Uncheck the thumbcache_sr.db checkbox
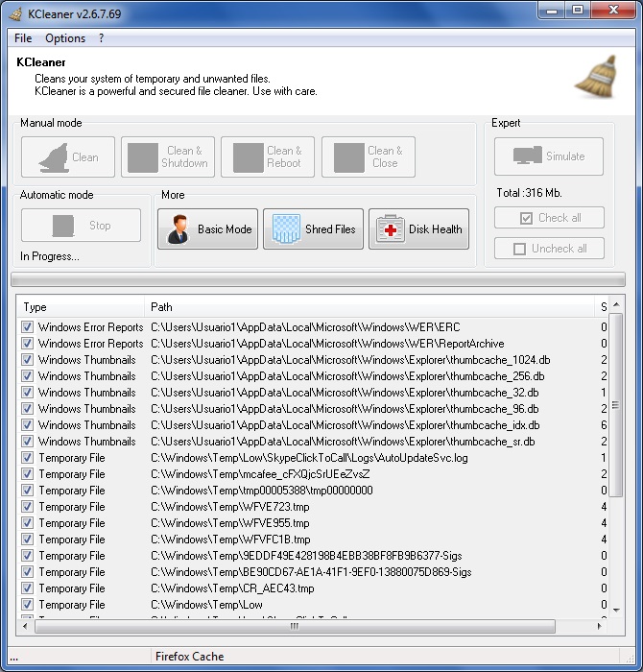Image resolution: width=643 pixels, height=672 pixels. [27, 441]
